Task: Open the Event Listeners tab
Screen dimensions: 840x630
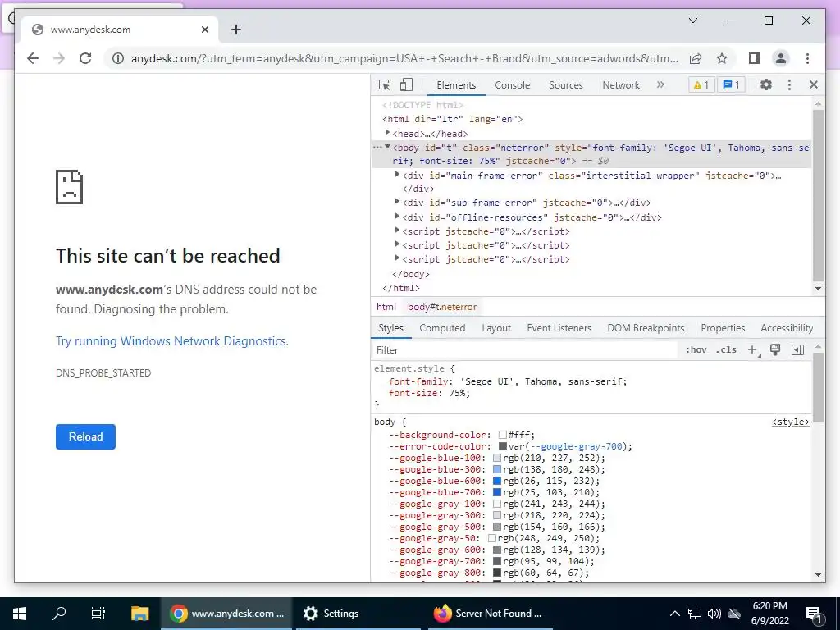Action: [x=559, y=328]
